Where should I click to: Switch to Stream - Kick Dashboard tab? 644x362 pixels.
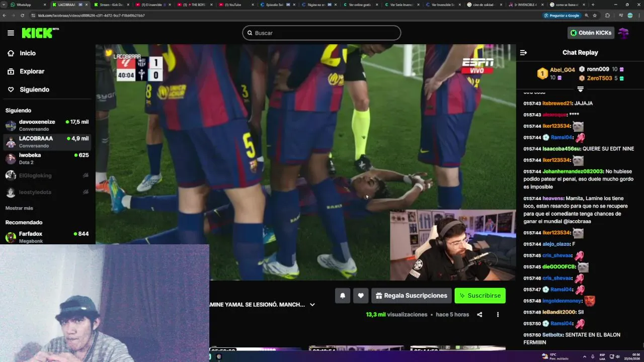coord(111,5)
